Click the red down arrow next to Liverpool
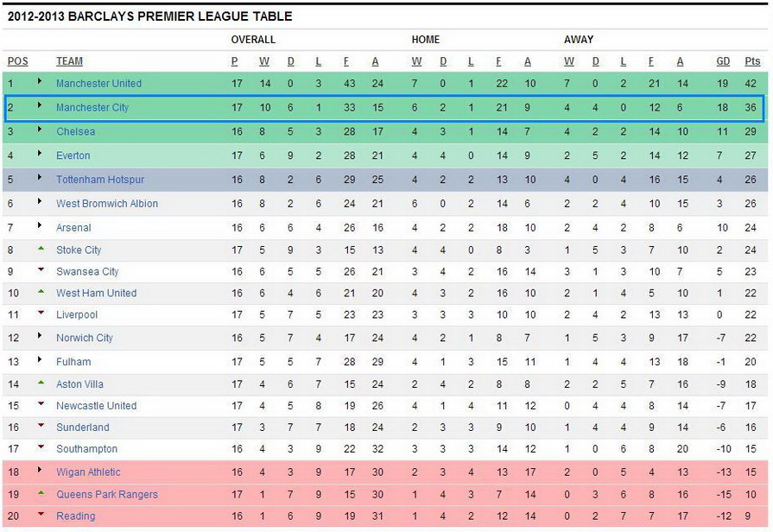Screen dimensions: 773x532 (x=41, y=313)
